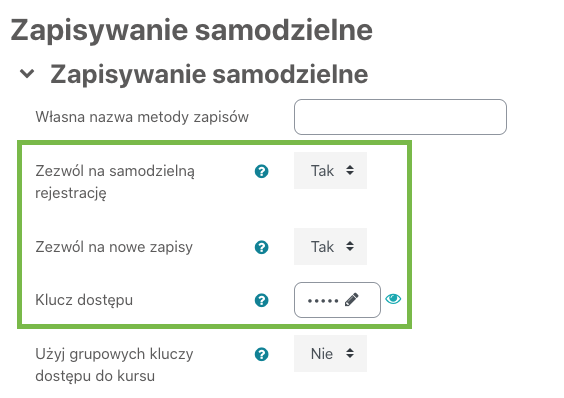Open the Zezwól na nowe zapisy dropdown

tap(330, 247)
